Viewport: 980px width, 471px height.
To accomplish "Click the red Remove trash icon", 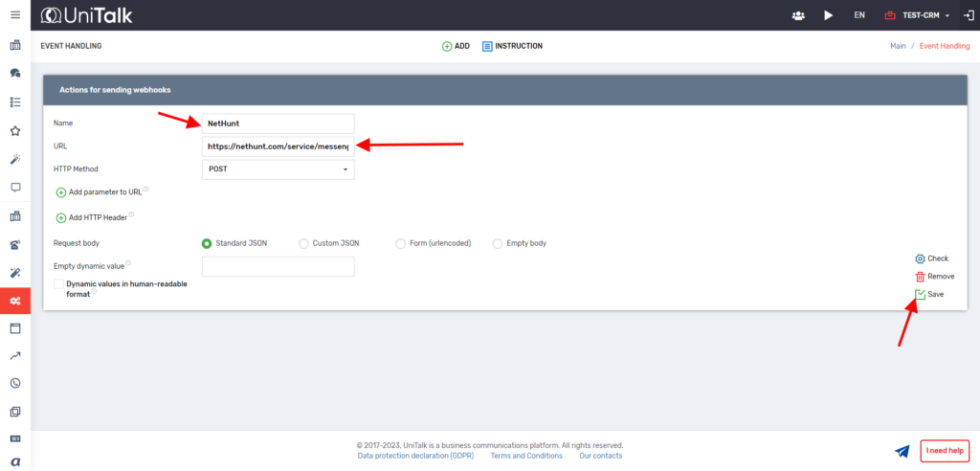I will (x=920, y=277).
